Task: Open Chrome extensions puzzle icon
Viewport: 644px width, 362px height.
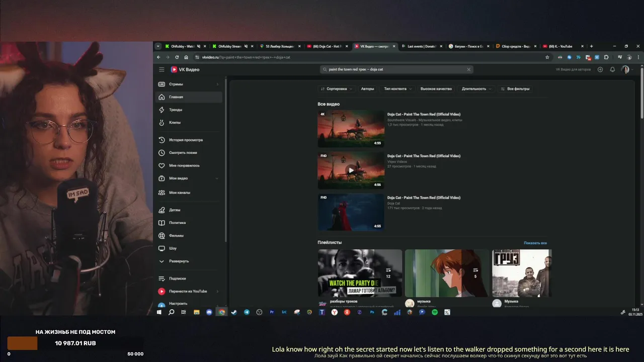Action: click(x=606, y=57)
